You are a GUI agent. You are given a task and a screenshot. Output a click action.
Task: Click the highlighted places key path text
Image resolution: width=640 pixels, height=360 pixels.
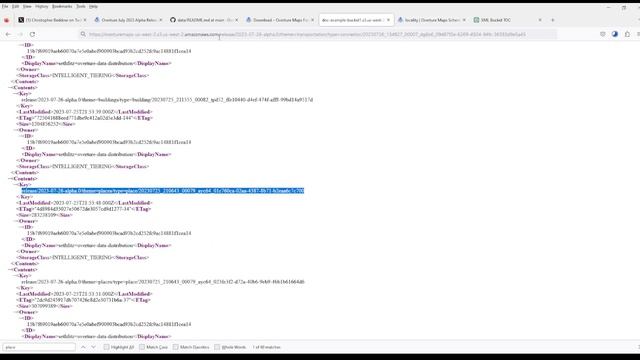point(163,191)
